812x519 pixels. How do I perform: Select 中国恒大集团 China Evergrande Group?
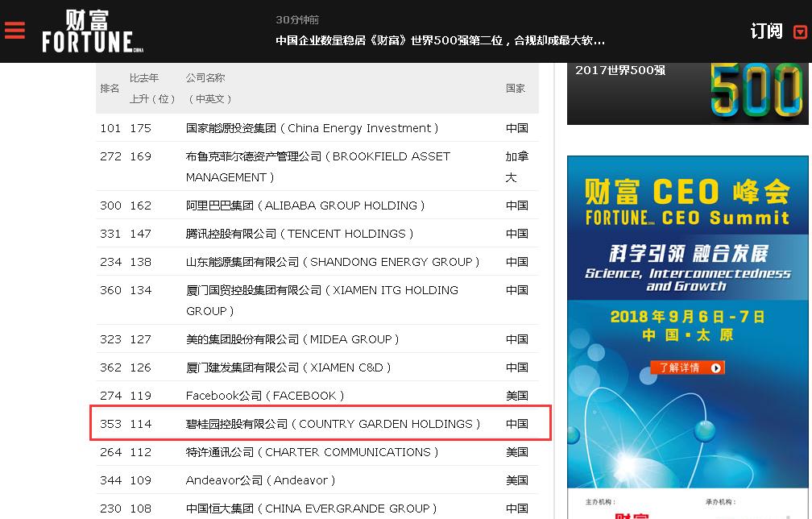coord(311,509)
